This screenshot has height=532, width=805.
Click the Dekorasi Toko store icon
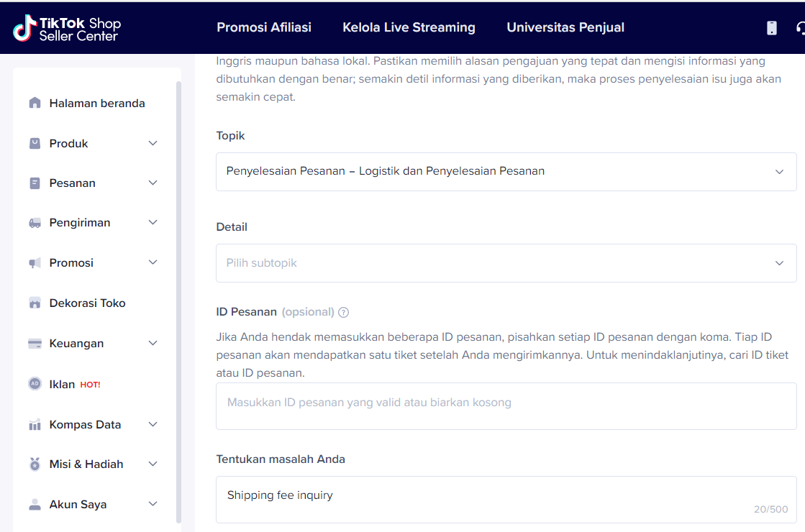coord(35,303)
